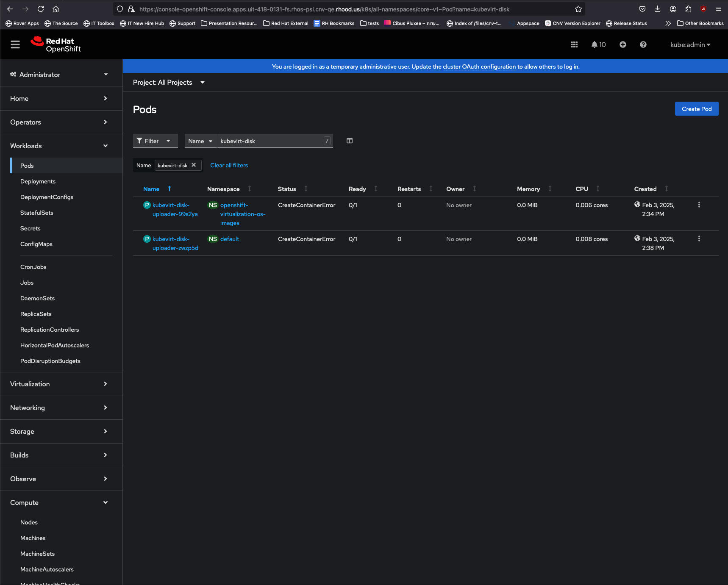Click the quick create plus icon
Image resolution: width=728 pixels, height=585 pixels.
coord(622,44)
